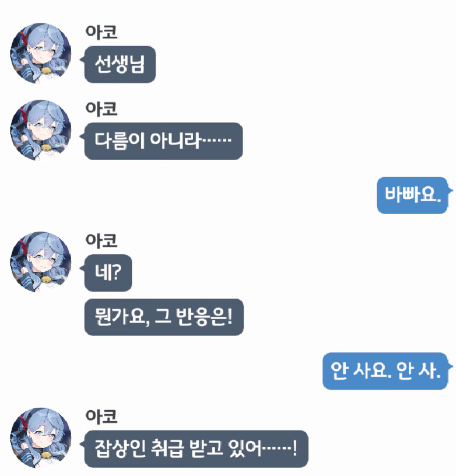
Task: Select the 뭔가요, 그 반응은! bubble
Action: (x=164, y=317)
